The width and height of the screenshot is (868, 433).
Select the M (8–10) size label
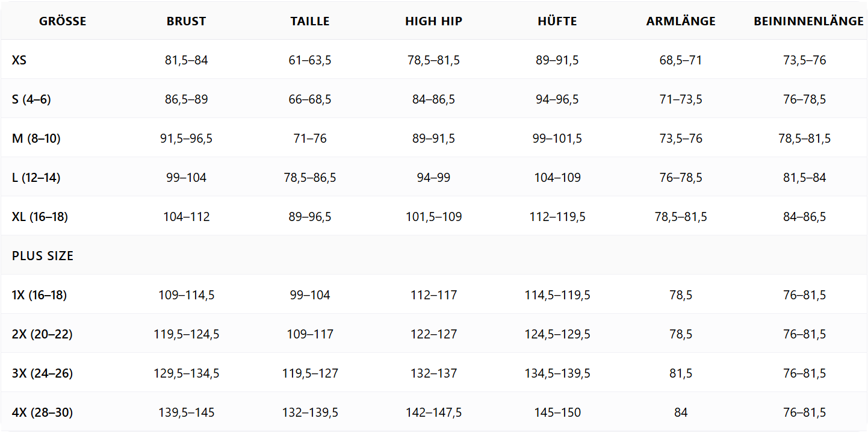point(36,139)
